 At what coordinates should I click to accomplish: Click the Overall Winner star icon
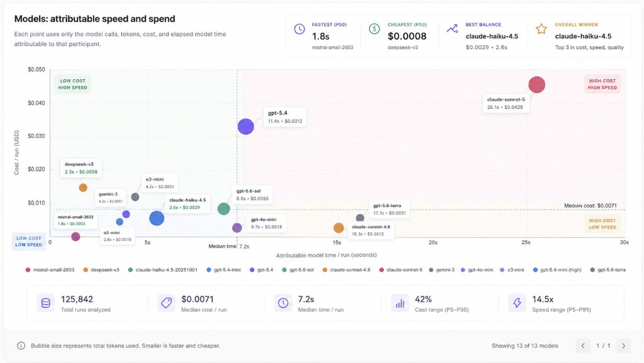click(541, 29)
